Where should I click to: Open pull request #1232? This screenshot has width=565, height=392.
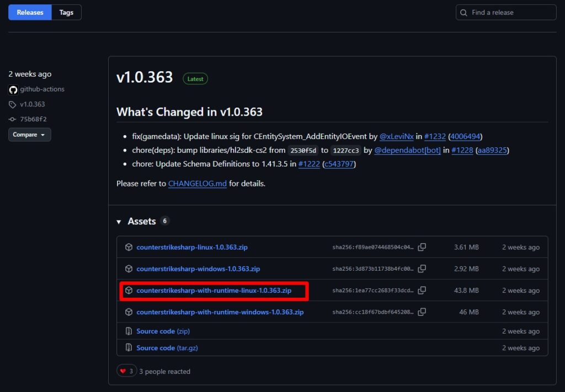click(435, 136)
